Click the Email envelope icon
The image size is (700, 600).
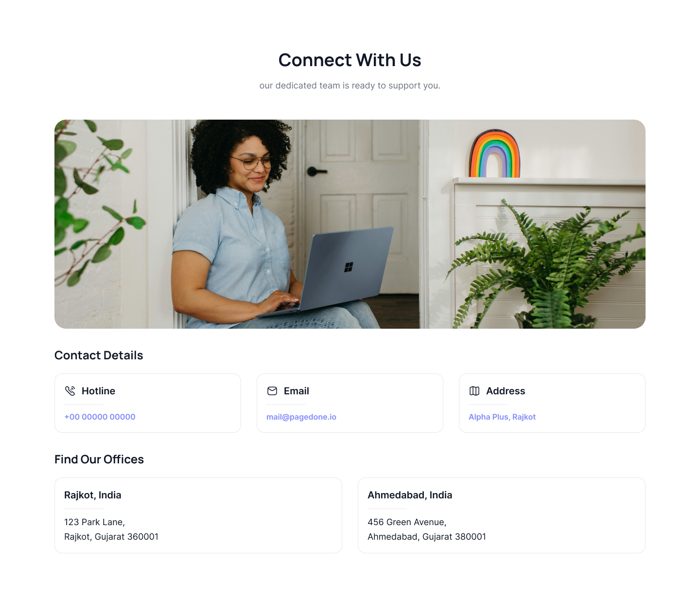pyautogui.click(x=272, y=391)
